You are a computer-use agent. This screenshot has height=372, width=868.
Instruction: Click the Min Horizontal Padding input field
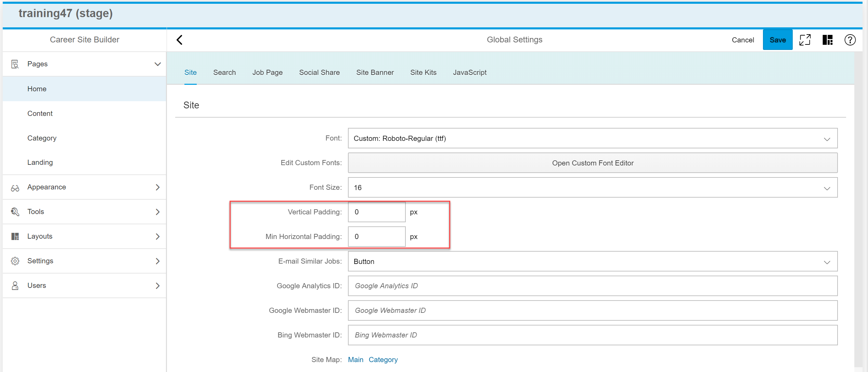[x=377, y=237]
